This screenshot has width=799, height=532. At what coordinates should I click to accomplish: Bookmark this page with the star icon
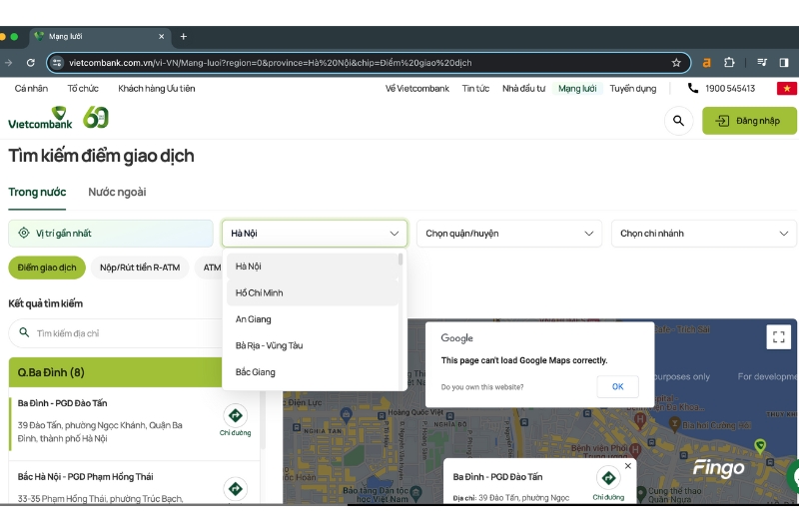676,63
